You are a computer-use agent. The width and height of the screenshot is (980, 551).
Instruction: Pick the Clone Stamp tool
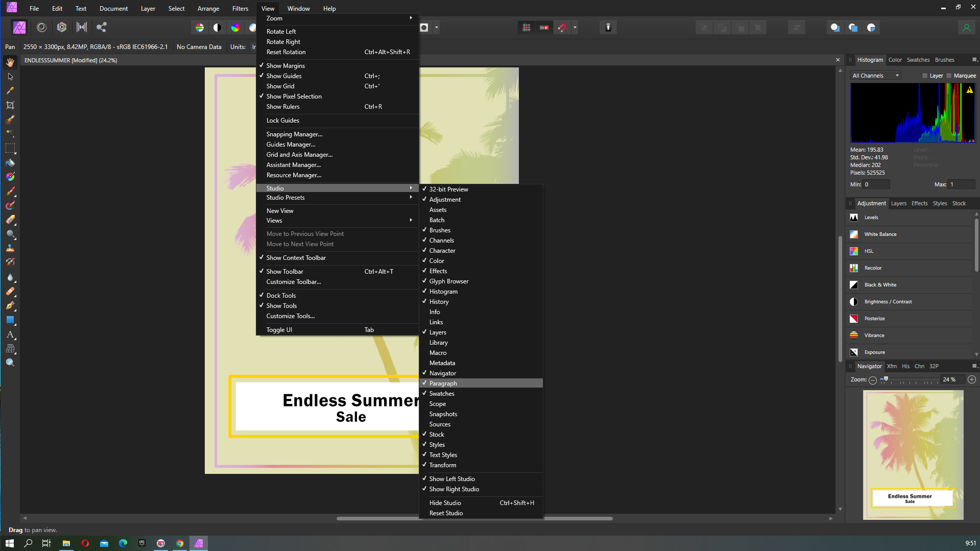[10, 248]
